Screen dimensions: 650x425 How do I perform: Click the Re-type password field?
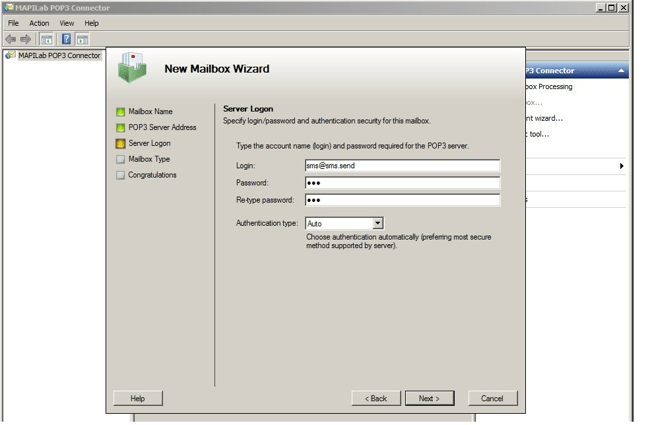[402, 200]
